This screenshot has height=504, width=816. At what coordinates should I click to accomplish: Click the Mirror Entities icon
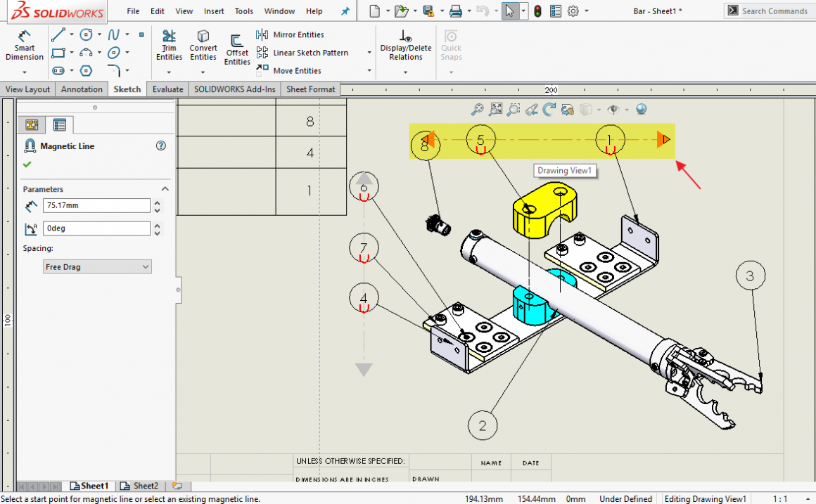(262, 34)
